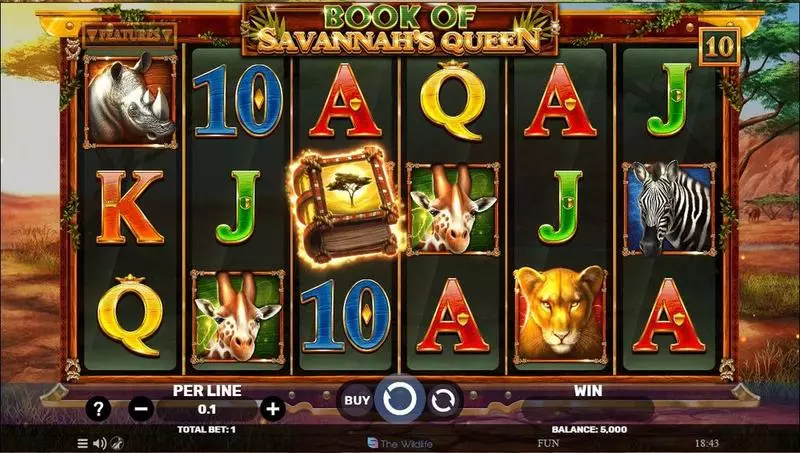
Task: Click the BALANCE: 5,000 text
Action: click(589, 430)
